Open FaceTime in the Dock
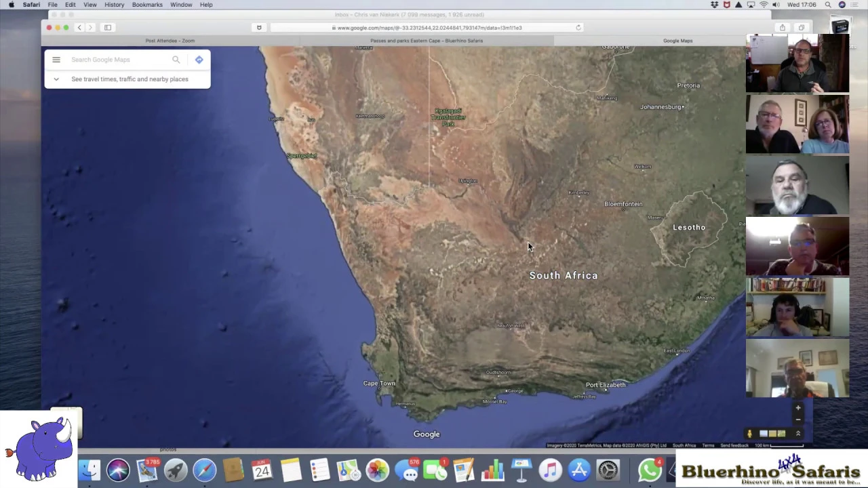The image size is (868, 488). click(x=435, y=470)
